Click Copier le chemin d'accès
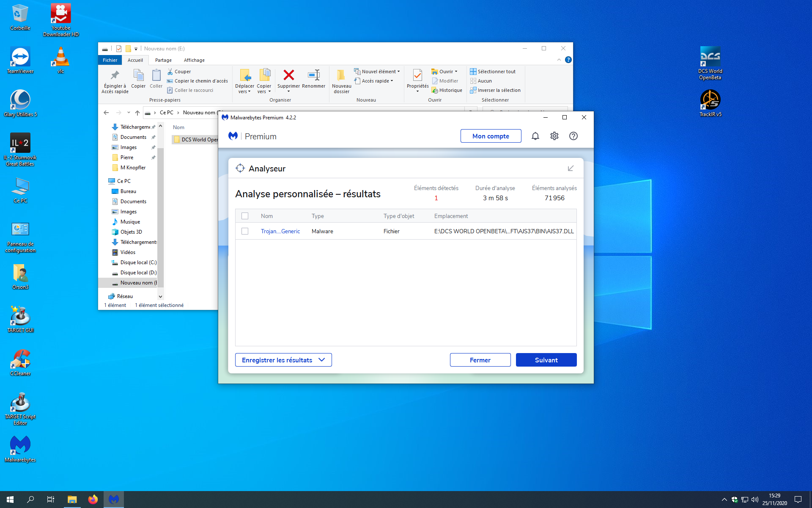Screen dimensions: 812x508 [x=198, y=81]
